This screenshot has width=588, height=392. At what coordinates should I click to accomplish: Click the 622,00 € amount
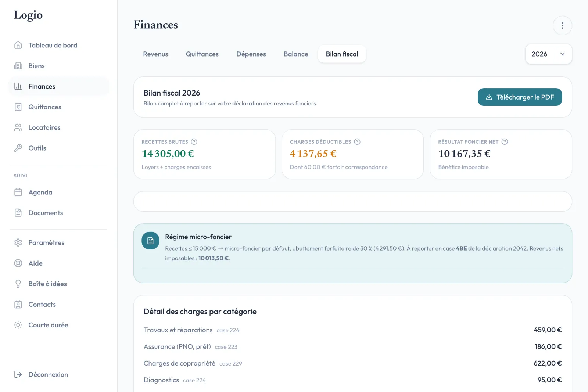tap(548, 363)
